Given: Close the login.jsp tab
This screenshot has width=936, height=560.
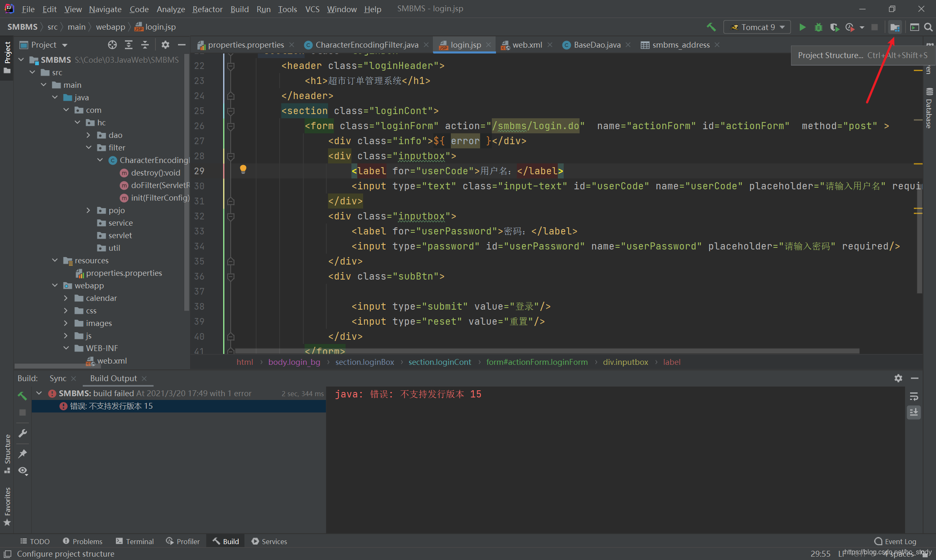Looking at the screenshot, I should (488, 45).
